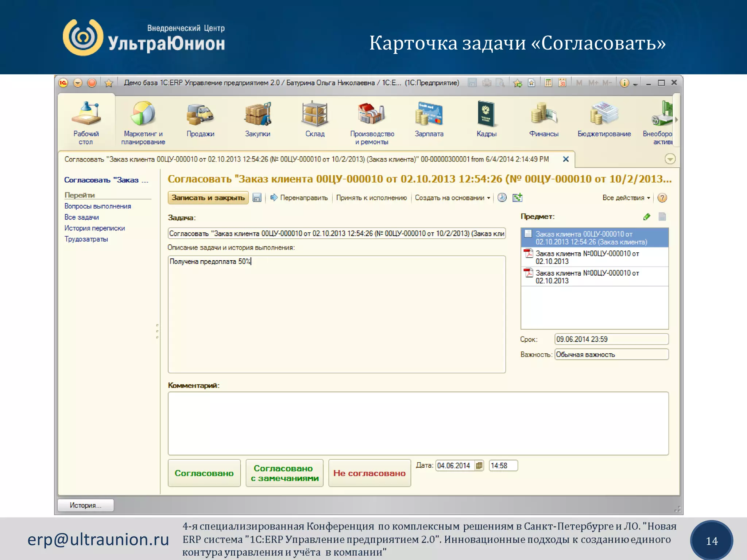Image resolution: width=747 pixels, height=560 pixels.
Task: Open the Трудозатраты link
Action: (x=86, y=239)
